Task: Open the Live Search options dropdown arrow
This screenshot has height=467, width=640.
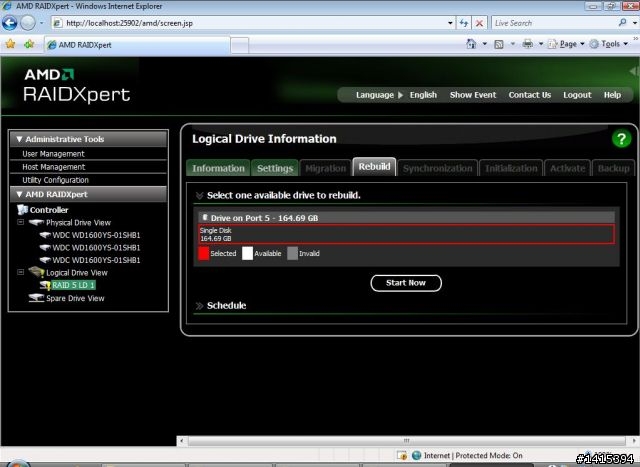Action: (x=634, y=23)
